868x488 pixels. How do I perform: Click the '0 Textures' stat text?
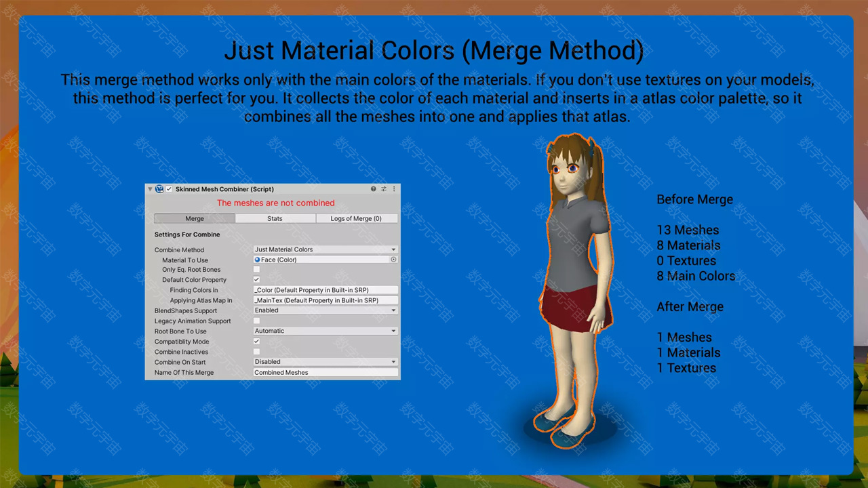click(x=686, y=261)
